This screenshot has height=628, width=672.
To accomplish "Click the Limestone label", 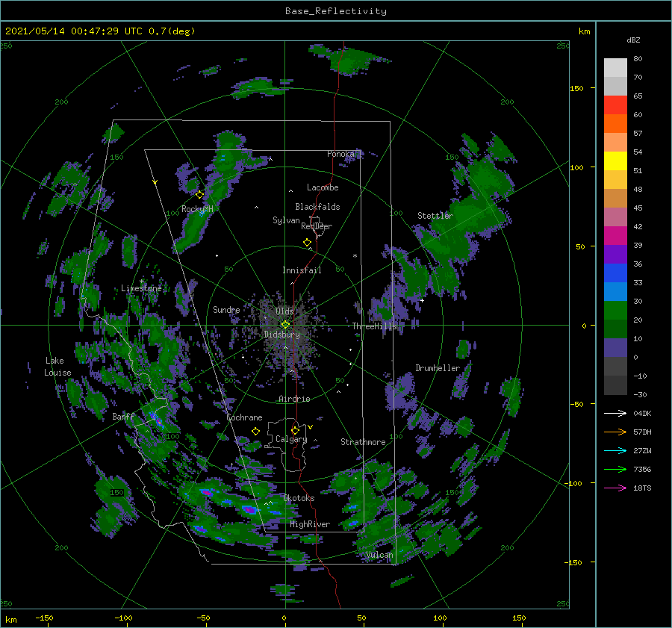I will (141, 288).
